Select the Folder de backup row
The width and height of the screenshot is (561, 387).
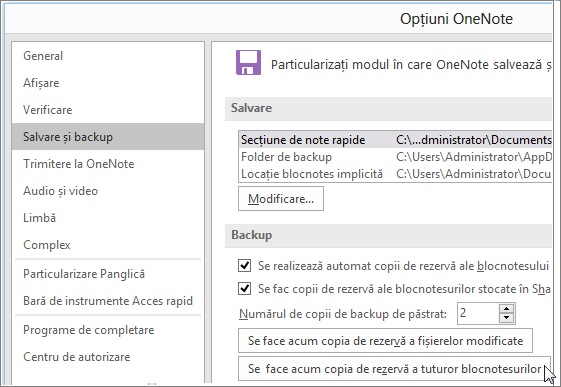pyautogui.click(x=395, y=157)
